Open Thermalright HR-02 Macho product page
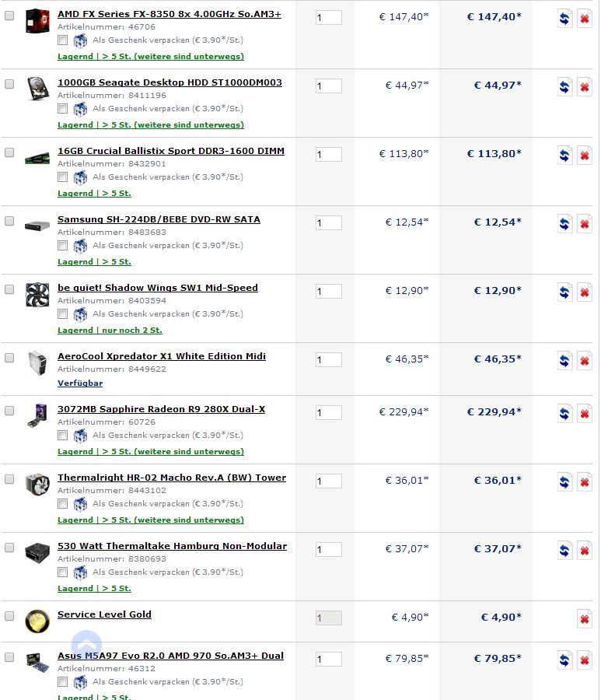The image size is (601, 700). (172, 478)
